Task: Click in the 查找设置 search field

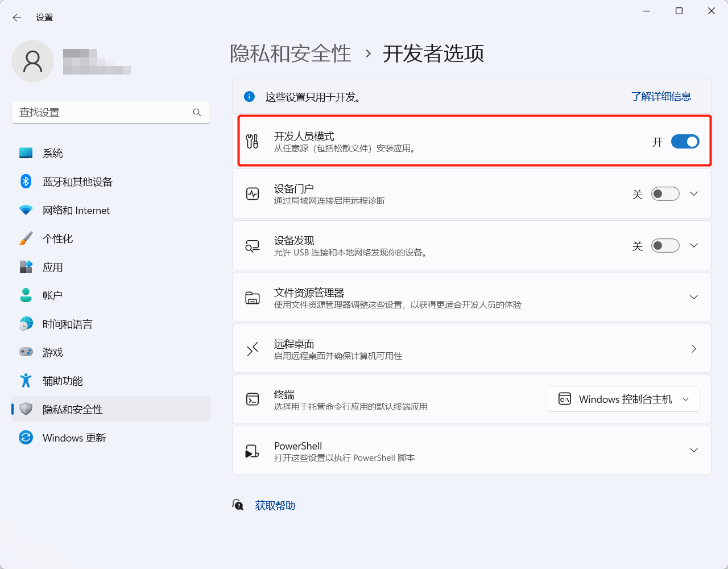Action: [x=111, y=112]
